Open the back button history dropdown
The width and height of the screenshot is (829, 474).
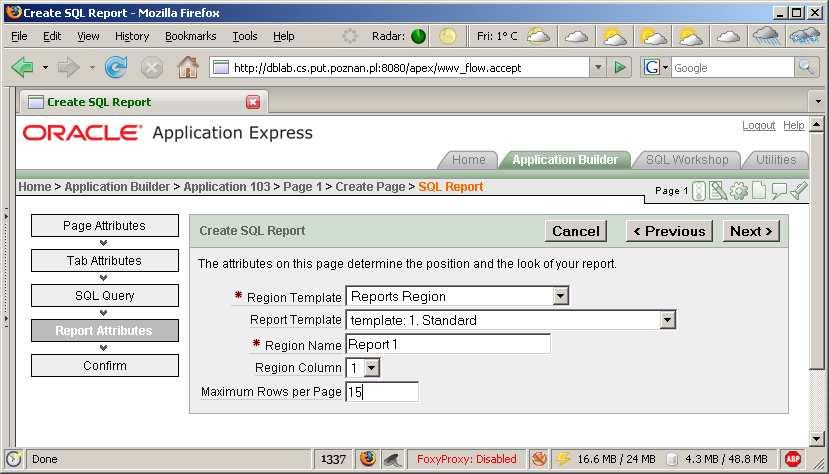45,67
